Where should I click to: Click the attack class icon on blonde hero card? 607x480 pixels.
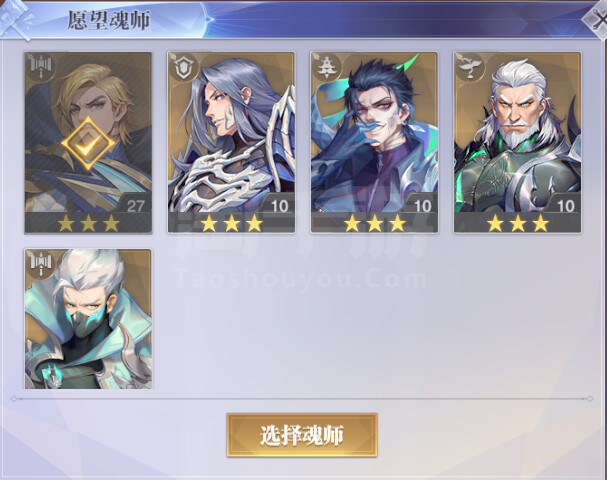40,69
